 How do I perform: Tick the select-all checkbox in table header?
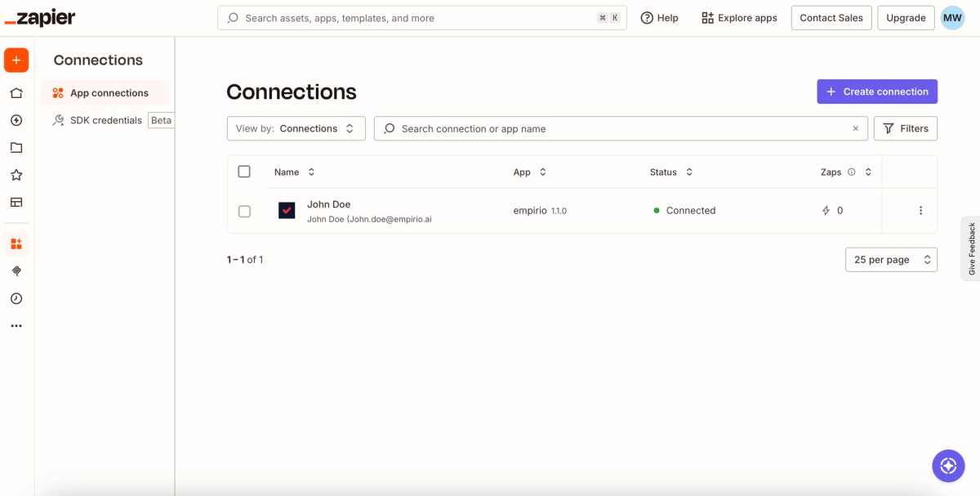click(x=244, y=172)
